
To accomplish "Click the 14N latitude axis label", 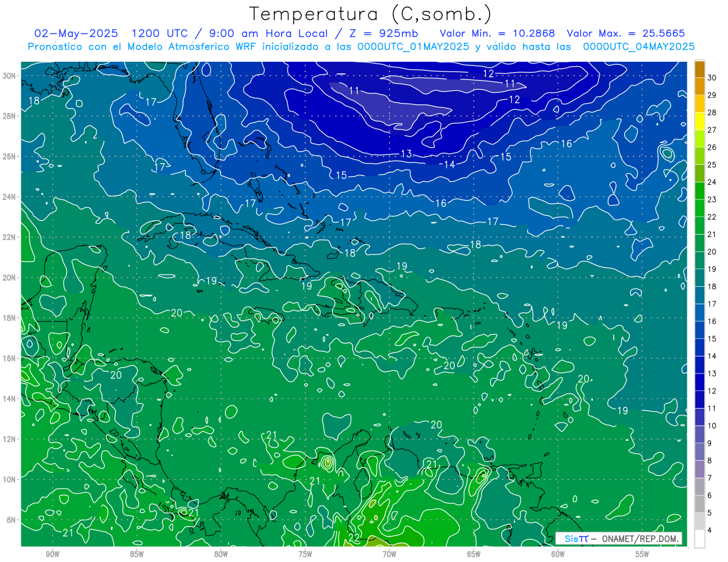I will point(9,399).
